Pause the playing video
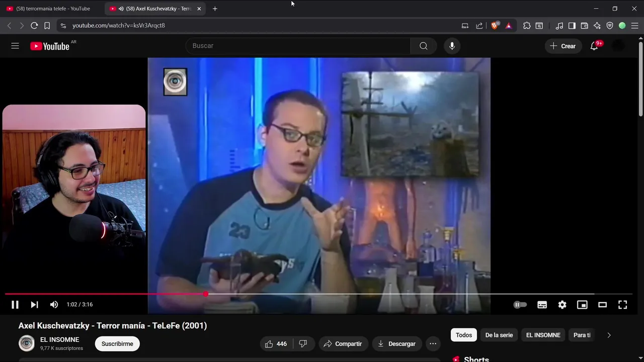The image size is (644, 362). point(15,305)
